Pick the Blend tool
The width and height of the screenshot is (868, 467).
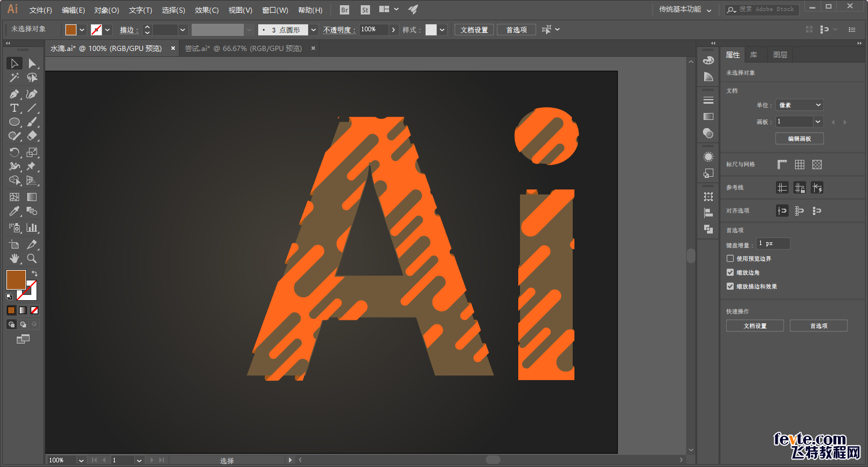32,211
